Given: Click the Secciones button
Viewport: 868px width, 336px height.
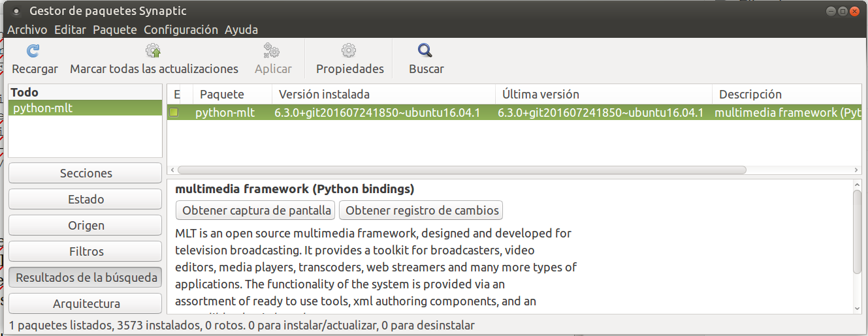Looking at the screenshot, I should tap(86, 173).
